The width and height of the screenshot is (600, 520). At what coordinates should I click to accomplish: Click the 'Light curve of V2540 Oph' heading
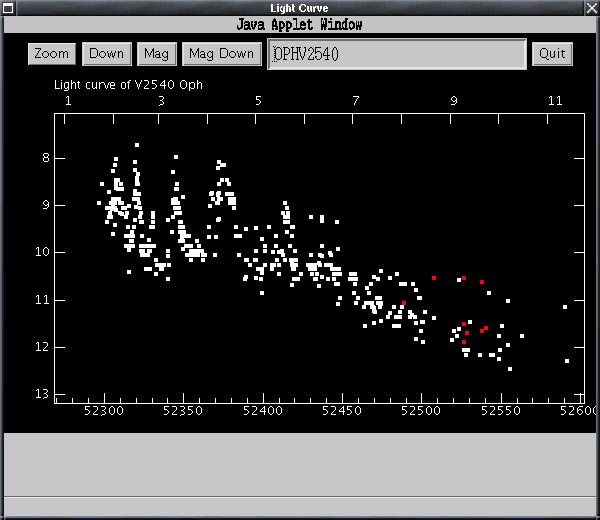pos(128,85)
